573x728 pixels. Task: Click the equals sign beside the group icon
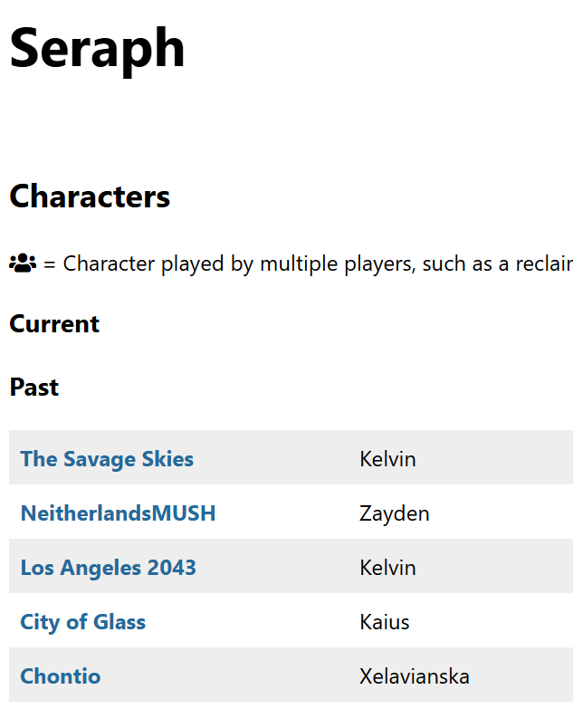click(50, 263)
